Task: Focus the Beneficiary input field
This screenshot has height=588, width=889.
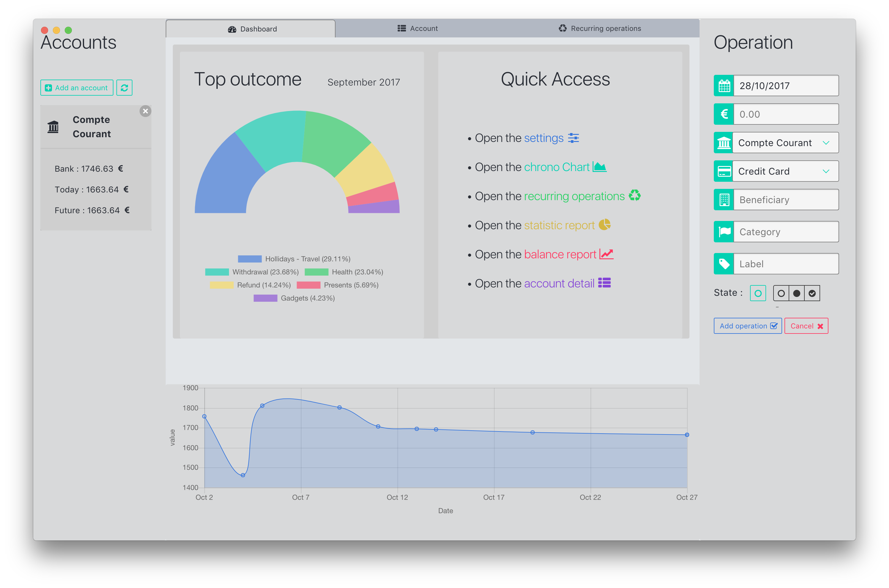Action: pos(785,200)
